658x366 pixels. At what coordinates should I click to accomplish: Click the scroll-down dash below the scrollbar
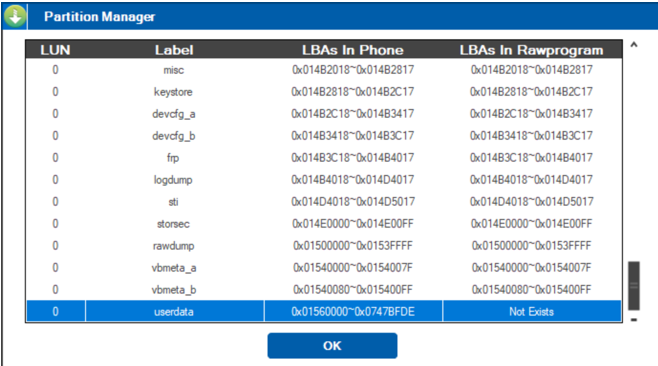(x=634, y=320)
